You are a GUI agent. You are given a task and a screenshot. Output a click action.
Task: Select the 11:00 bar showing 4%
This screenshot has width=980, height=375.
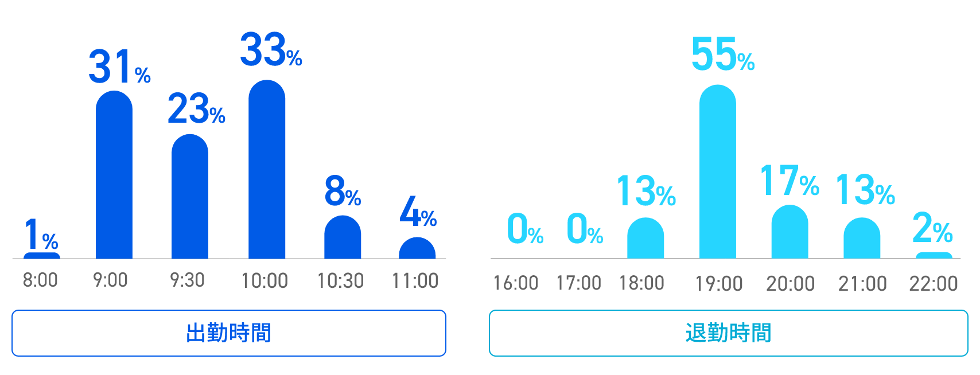point(417,248)
